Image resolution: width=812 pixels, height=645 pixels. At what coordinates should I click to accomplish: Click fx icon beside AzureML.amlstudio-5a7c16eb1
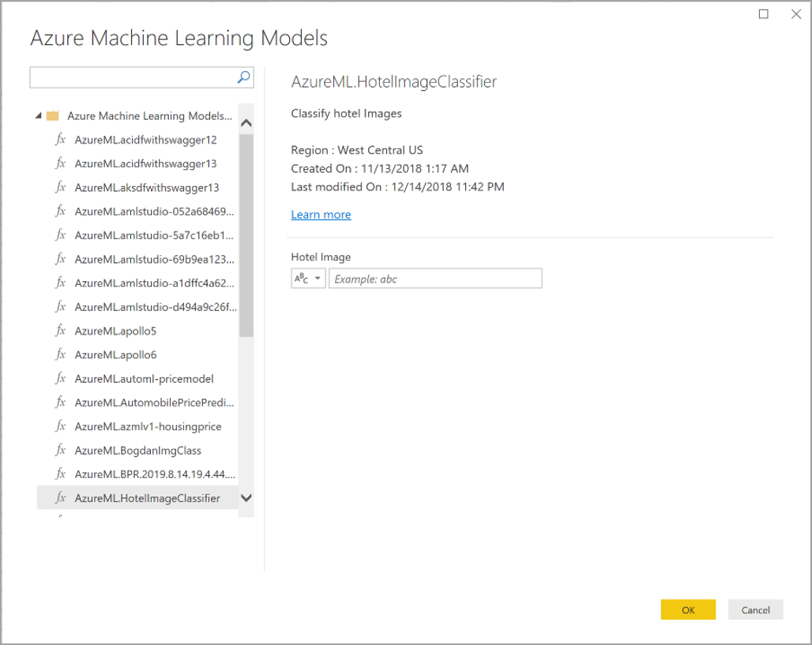pyautogui.click(x=61, y=234)
